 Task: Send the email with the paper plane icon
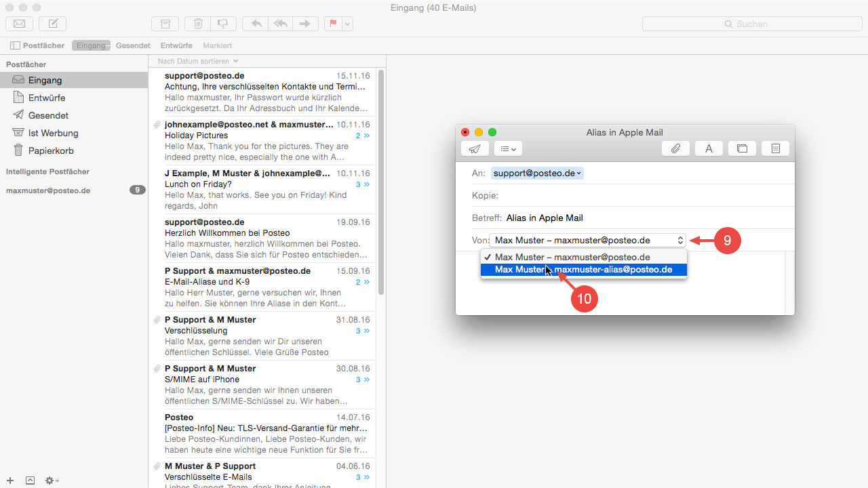475,148
